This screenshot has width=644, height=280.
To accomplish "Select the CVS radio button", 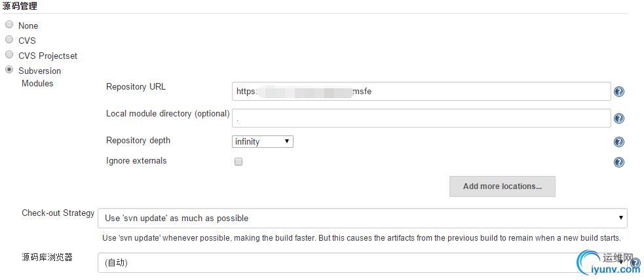I will (x=9, y=40).
